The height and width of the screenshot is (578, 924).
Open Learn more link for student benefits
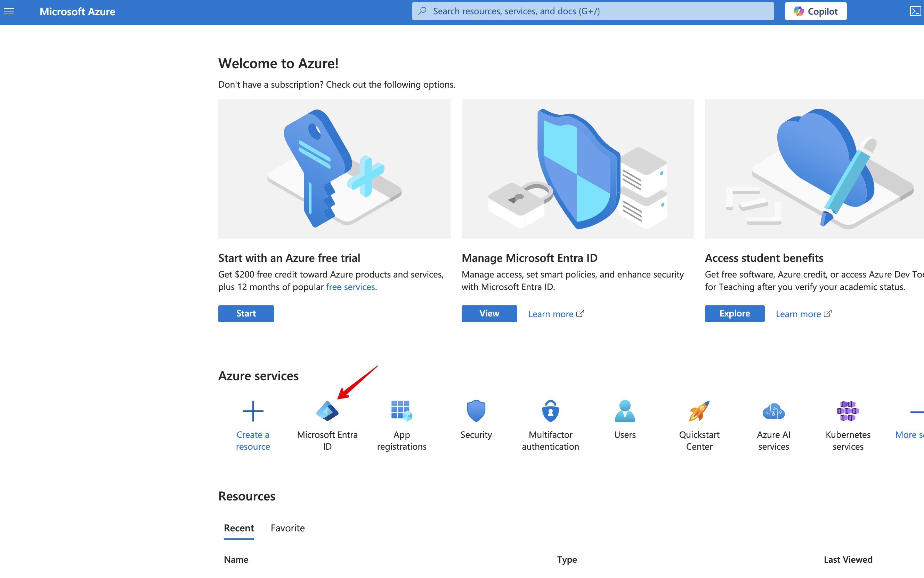click(x=803, y=314)
